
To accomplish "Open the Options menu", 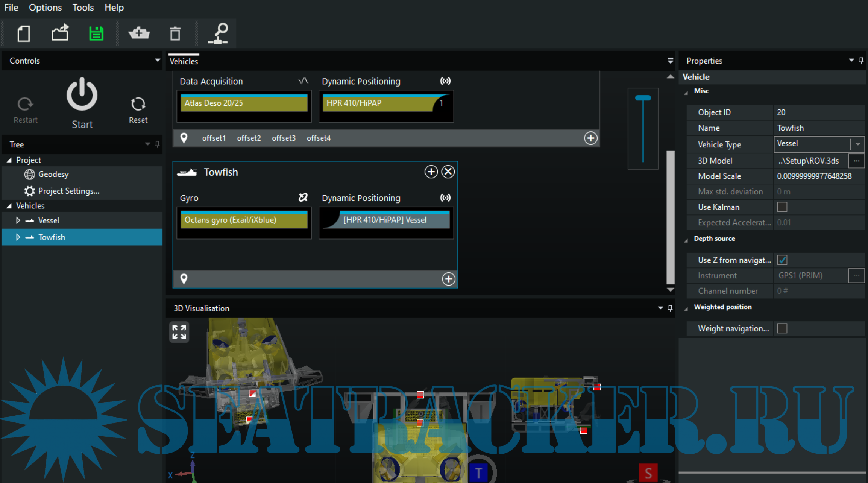I will [x=45, y=8].
